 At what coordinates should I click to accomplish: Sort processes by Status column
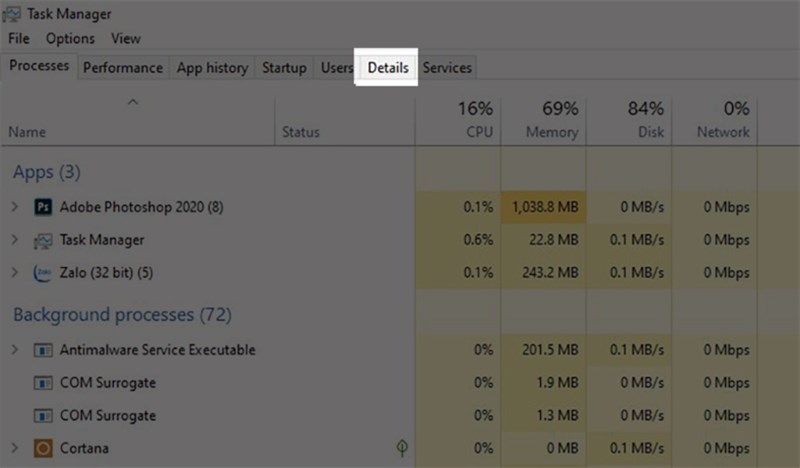pyautogui.click(x=345, y=121)
